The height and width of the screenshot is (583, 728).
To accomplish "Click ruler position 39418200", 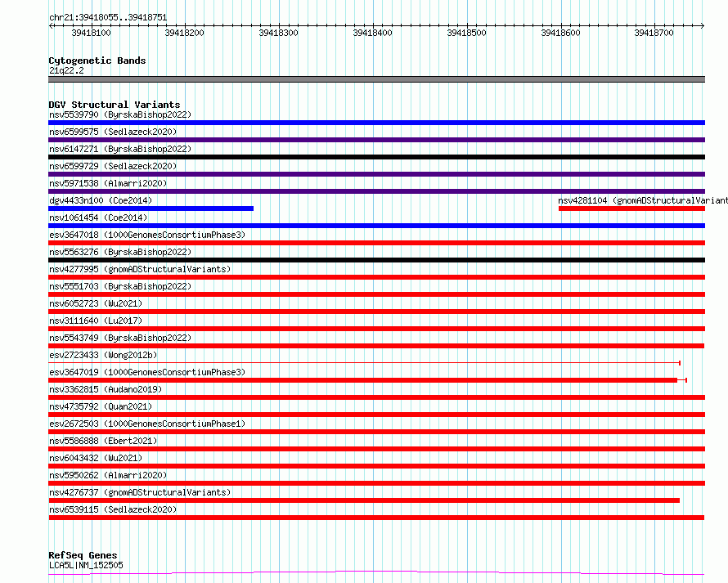I will pyautogui.click(x=184, y=33).
